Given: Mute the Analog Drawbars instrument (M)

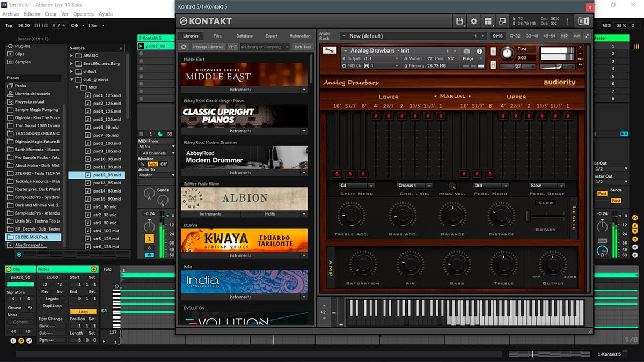Looking at the screenshot, I should coord(493,65).
